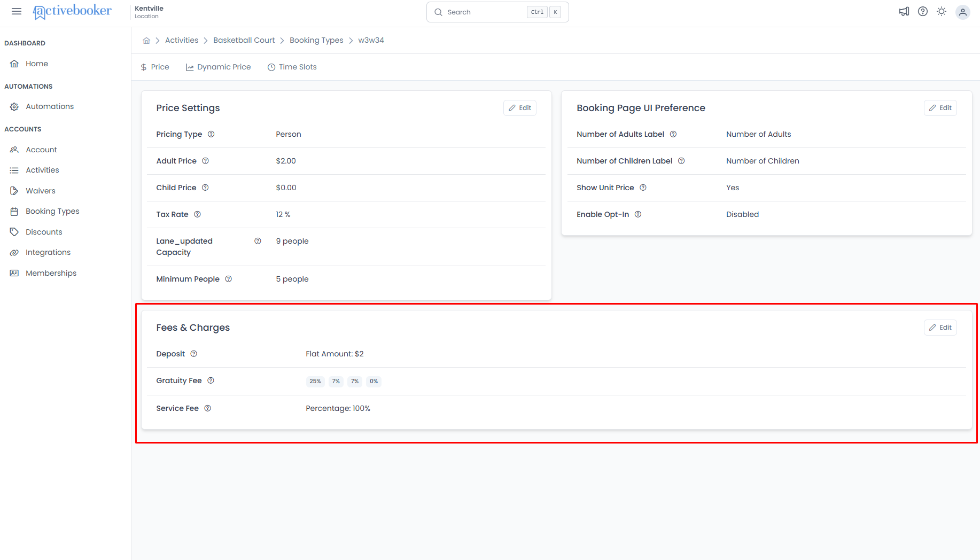The width and height of the screenshot is (980, 560).
Task: Click the Child Price help icon
Action: click(205, 188)
